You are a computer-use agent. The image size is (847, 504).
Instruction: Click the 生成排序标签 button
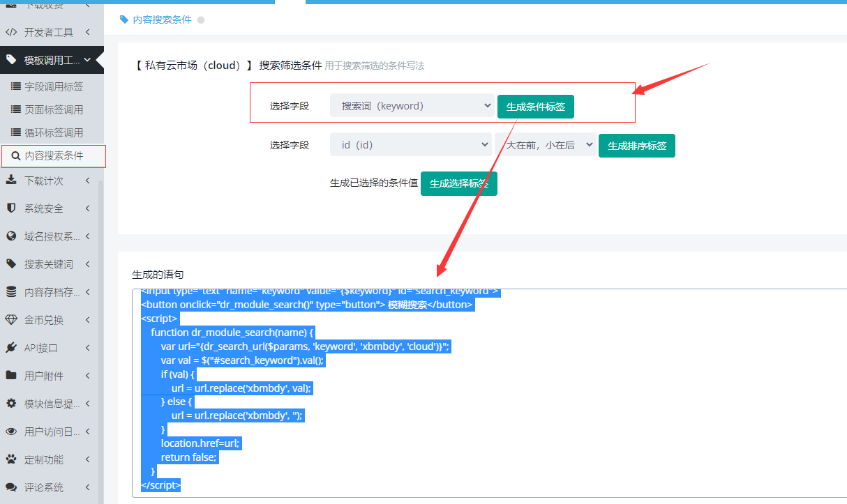point(637,146)
